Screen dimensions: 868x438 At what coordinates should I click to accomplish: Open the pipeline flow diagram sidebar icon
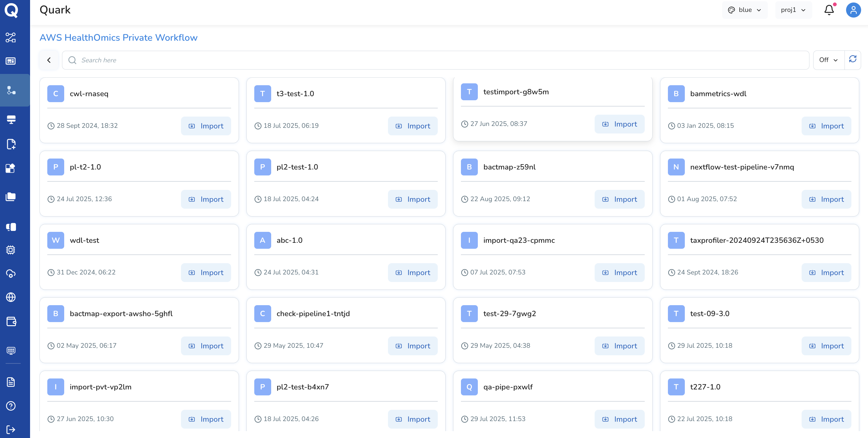[x=11, y=37]
